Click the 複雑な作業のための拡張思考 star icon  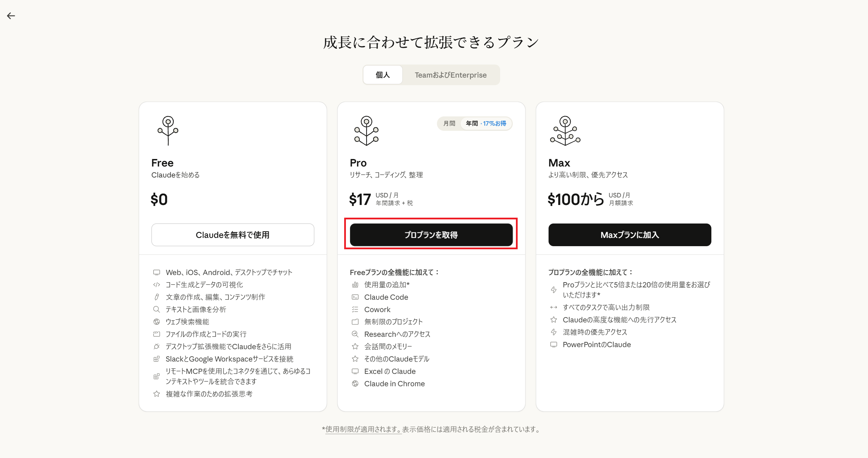157,394
